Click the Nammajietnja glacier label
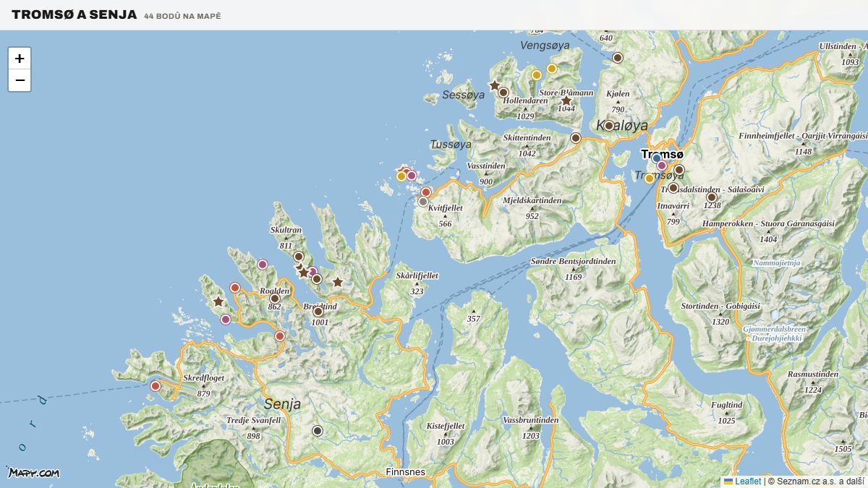This screenshot has height=488, width=868. pyautogui.click(x=777, y=263)
